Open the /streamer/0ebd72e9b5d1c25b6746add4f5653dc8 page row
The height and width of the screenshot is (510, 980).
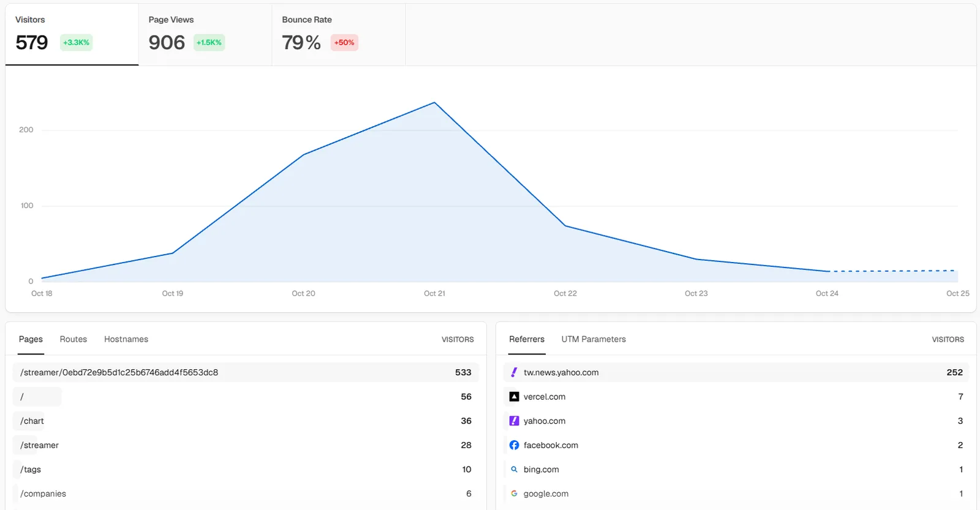pyautogui.click(x=246, y=372)
